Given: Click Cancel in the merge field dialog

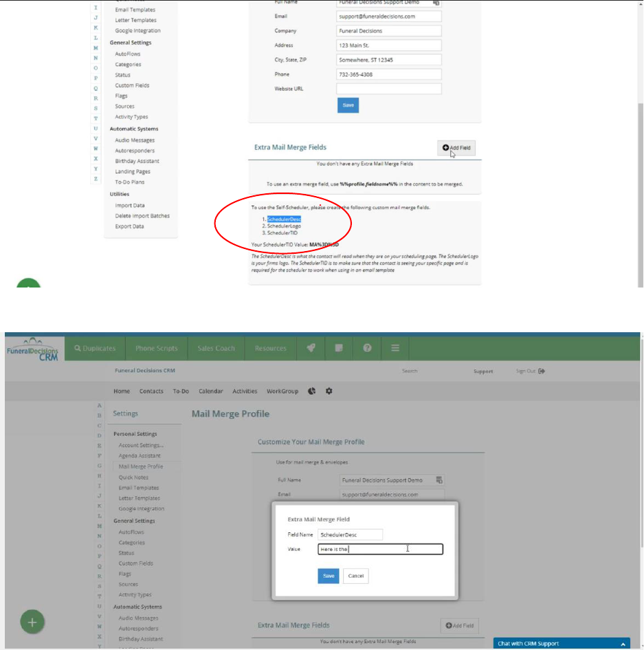Looking at the screenshot, I should tap(355, 576).
